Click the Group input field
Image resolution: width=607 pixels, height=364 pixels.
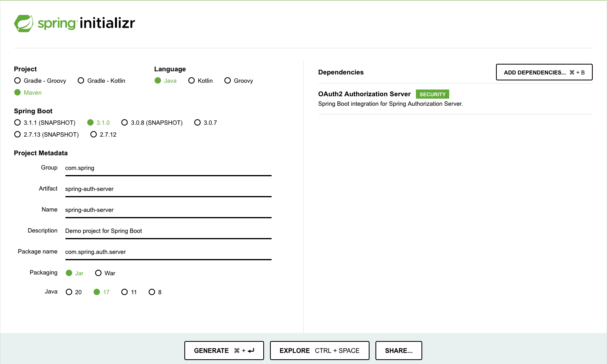168,168
